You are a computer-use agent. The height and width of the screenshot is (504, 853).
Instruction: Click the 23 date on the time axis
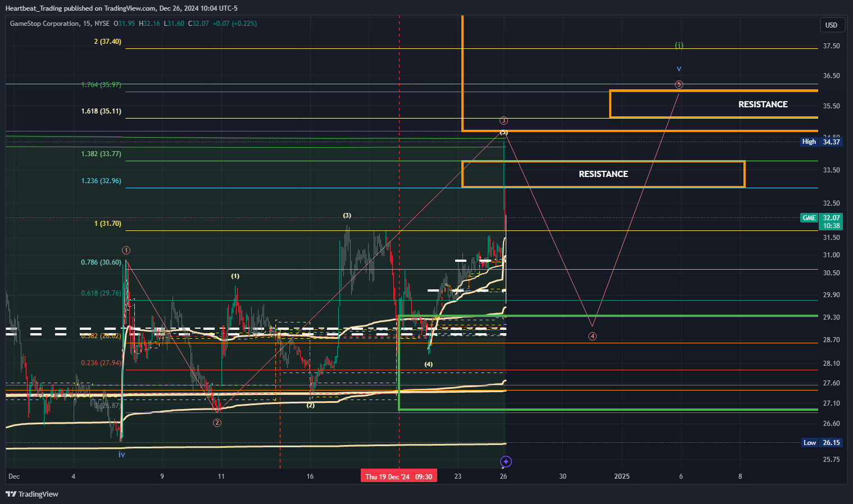[x=458, y=476]
